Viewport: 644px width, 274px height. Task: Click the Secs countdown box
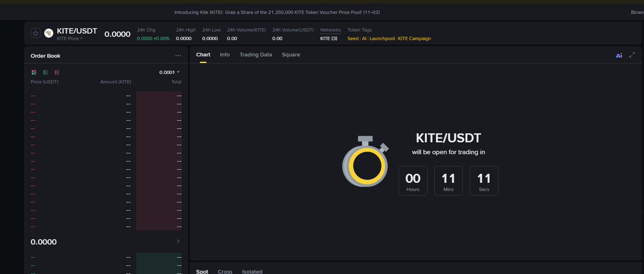[x=484, y=181]
